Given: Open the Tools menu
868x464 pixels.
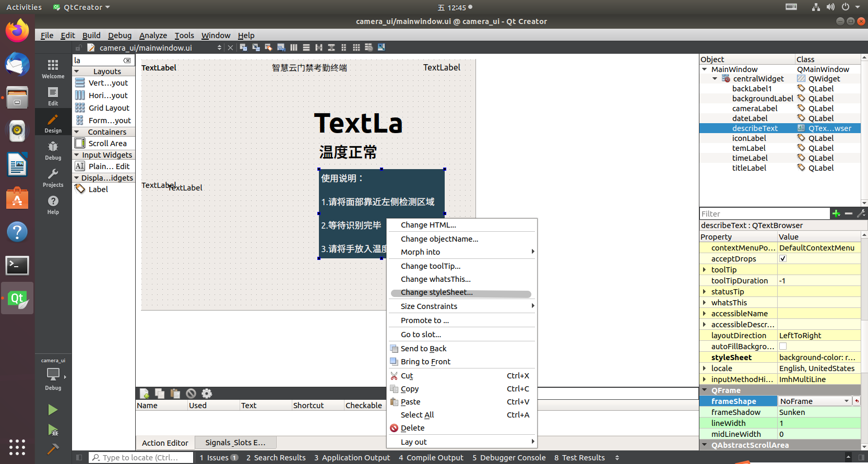Looking at the screenshot, I should [x=184, y=35].
